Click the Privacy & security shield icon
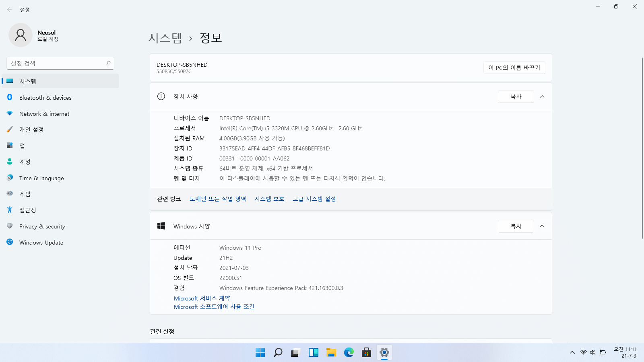 coord(10,226)
